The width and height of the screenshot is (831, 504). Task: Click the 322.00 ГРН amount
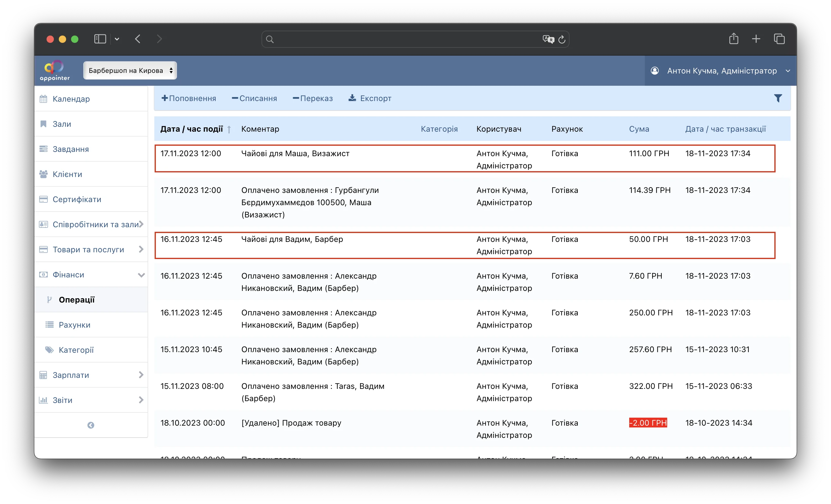tap(651, 386)
